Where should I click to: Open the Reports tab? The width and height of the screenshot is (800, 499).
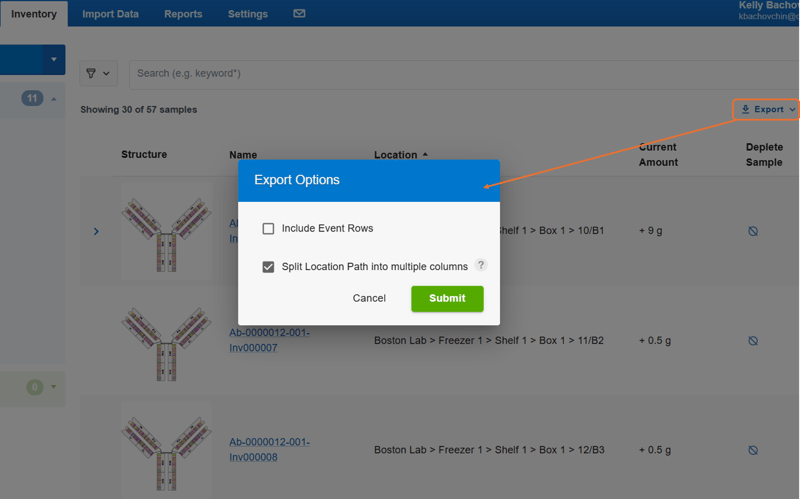183,14
